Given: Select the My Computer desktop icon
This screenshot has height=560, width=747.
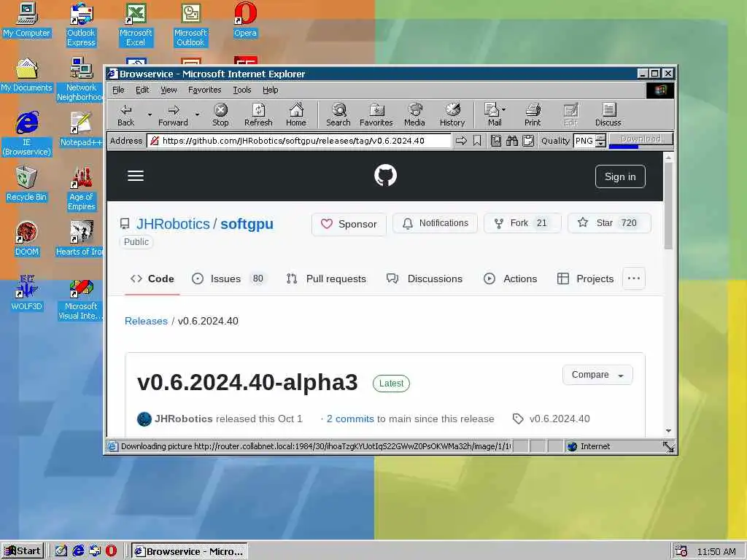Looking at the screenshot, I should click(27, 20).
